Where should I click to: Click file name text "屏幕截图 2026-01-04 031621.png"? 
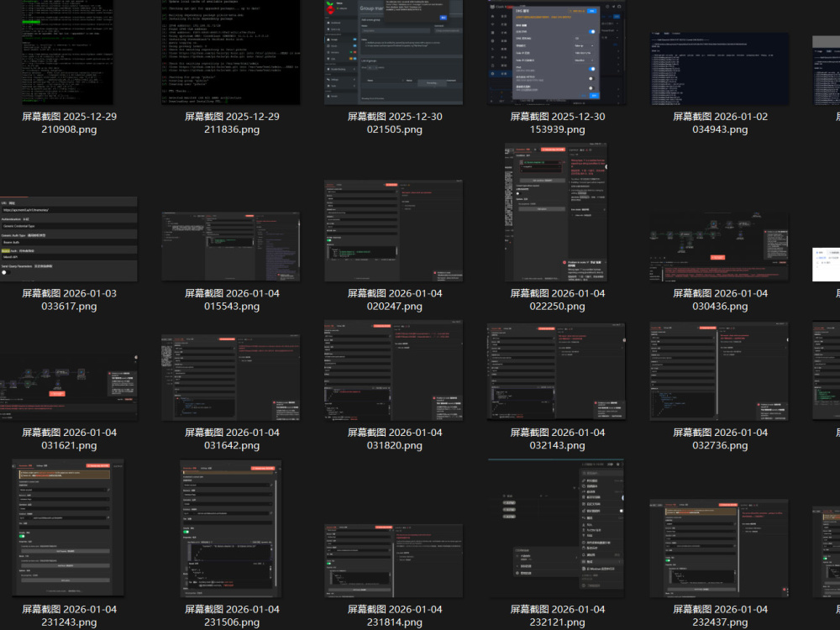coord(69,438)
